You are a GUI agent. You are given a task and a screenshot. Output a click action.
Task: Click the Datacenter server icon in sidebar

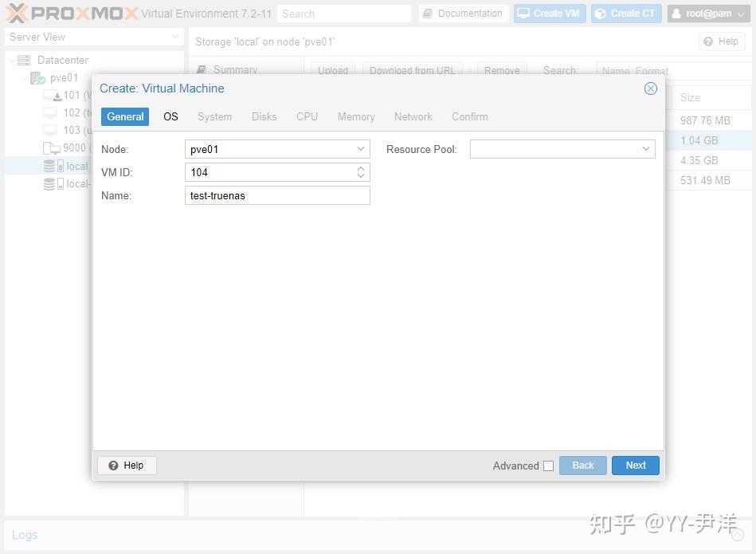point(25,60)
